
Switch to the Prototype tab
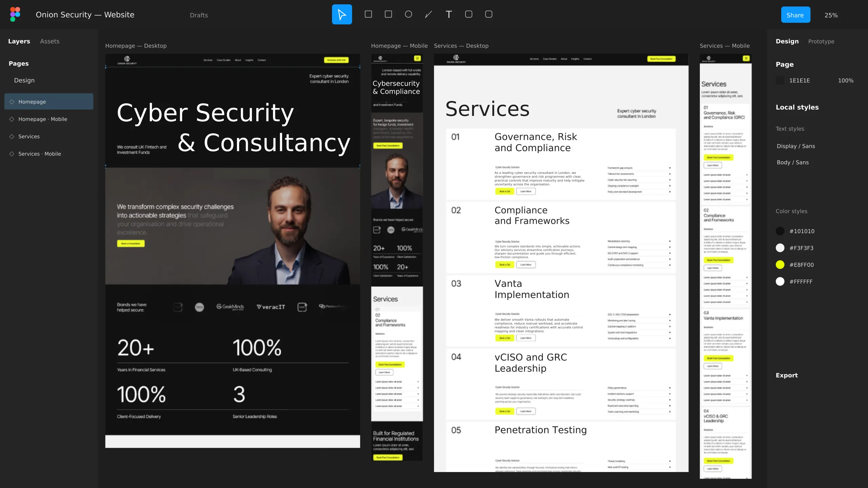[x=821, y=41]
